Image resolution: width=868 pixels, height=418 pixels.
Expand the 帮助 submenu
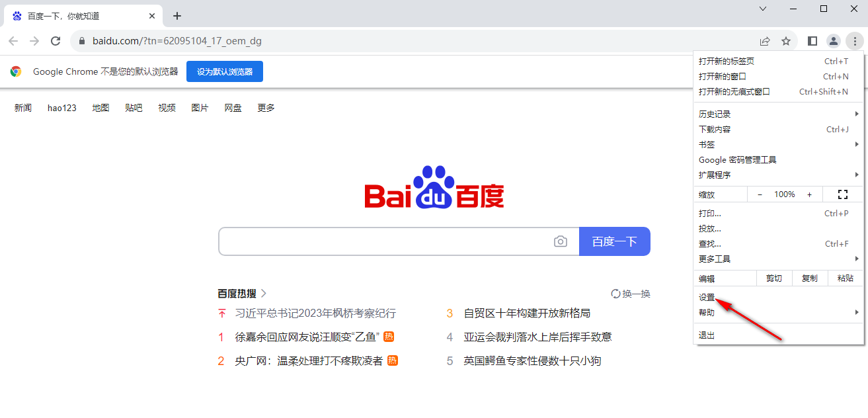point(779,312)
